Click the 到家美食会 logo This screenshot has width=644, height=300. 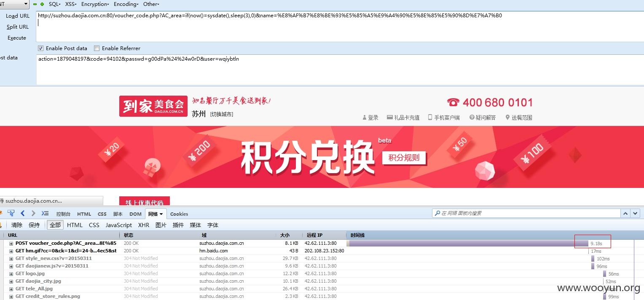click(153, 106)
